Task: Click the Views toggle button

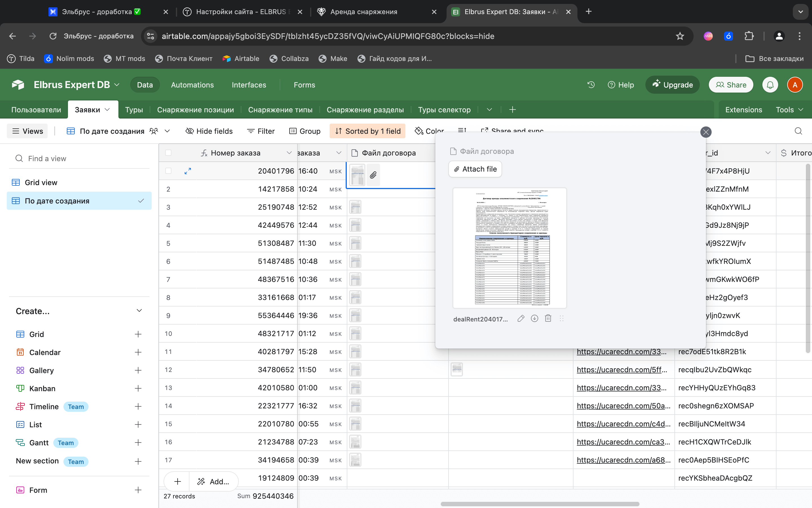Action: pos(27,131)
